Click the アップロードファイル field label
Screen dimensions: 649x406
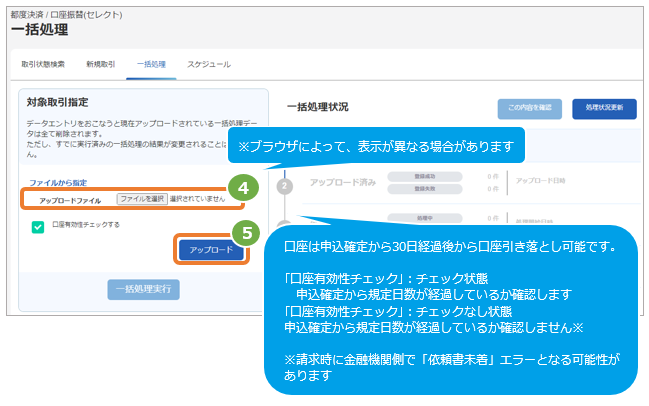70,201
